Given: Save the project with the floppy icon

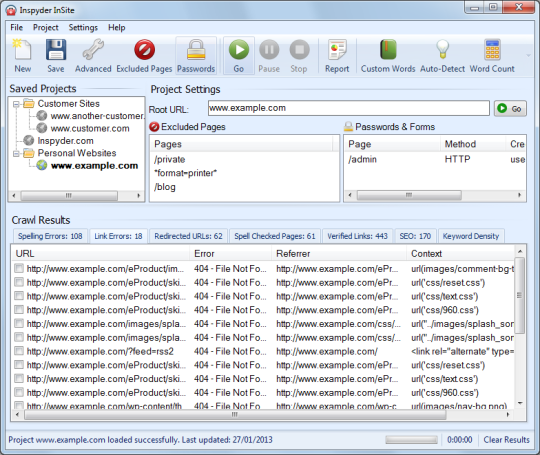Looking at the screenshot, I should click(x=56, y=55).
